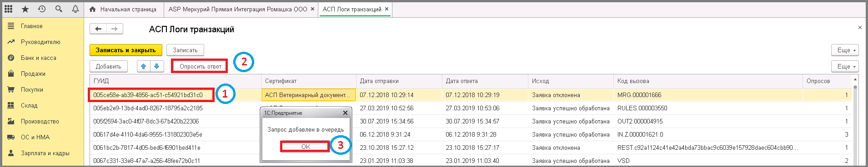Image resolution: width=868 pixels, height=167 pixels.
Task: Switch to the Начальная страница tab
Action: pyautogui.click(x=123, y=9)
